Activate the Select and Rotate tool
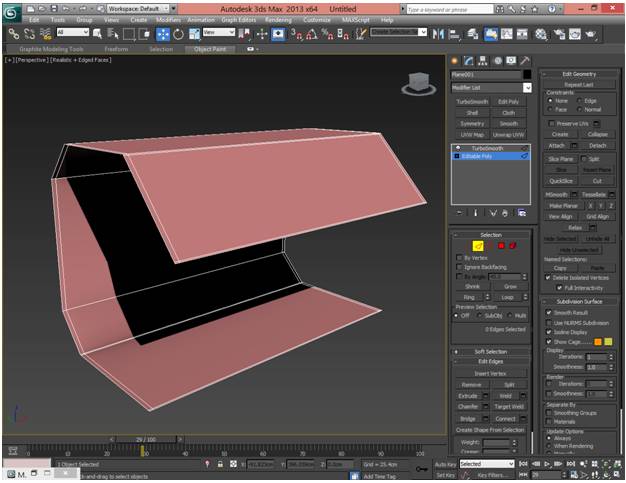The image size is (626, 483). (x=178, y=34)
